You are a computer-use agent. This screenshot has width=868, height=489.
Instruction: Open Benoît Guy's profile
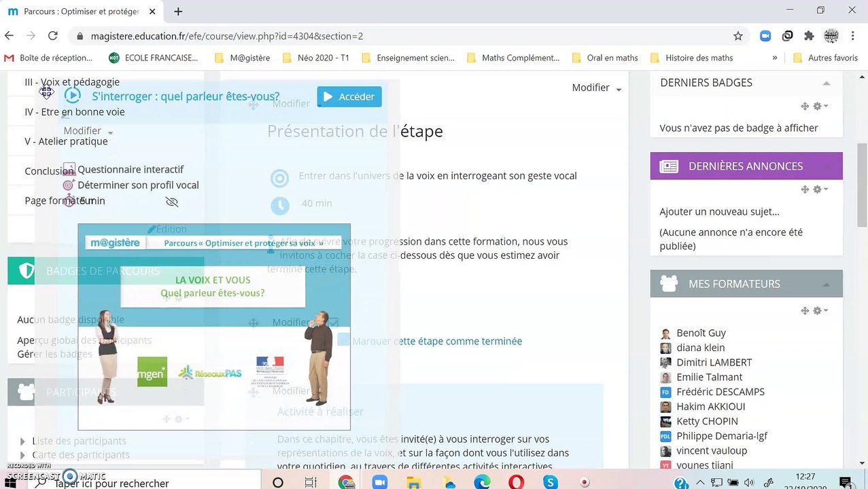click(701, 333)
